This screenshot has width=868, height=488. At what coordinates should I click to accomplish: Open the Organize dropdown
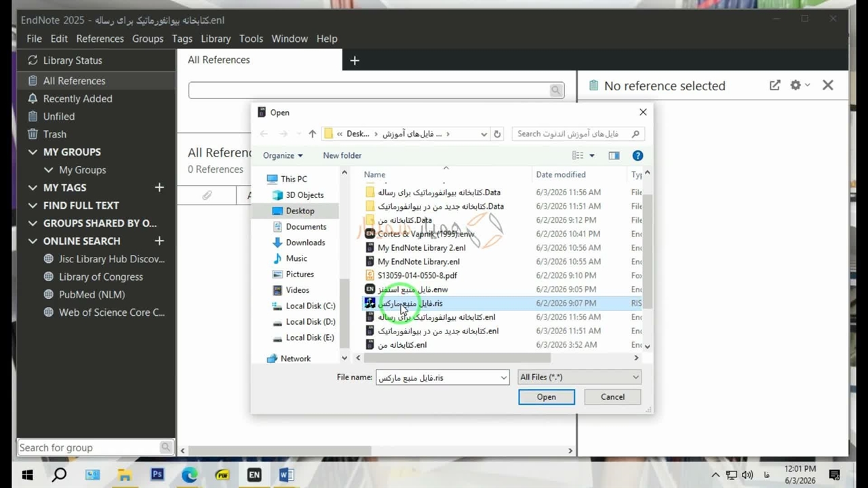tap(283, 155)
